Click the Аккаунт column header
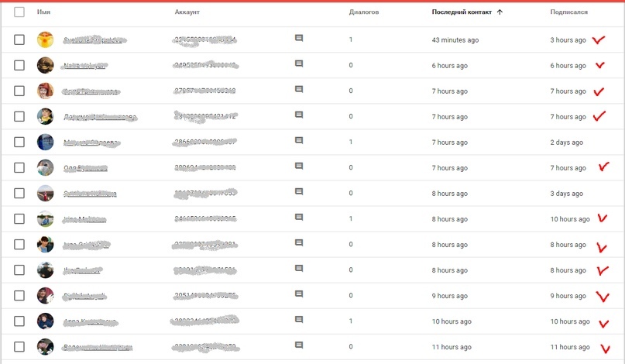 point(187,12)
